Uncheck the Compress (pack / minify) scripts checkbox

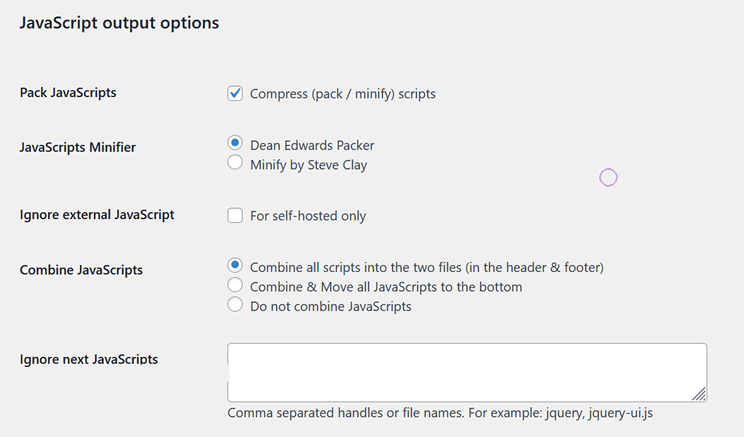[x=235, y=93]
